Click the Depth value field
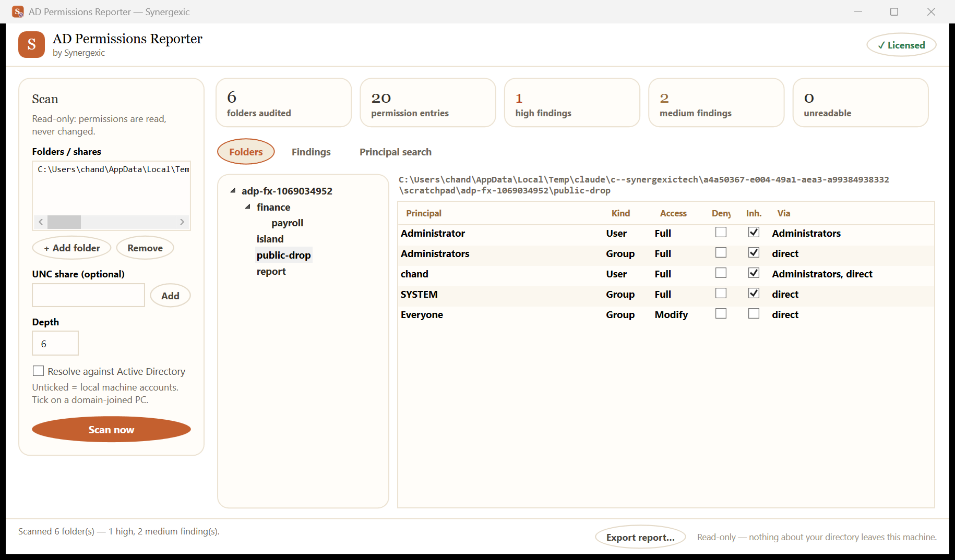Viewport: 955px width, 560px height. (x=55, y=344)
